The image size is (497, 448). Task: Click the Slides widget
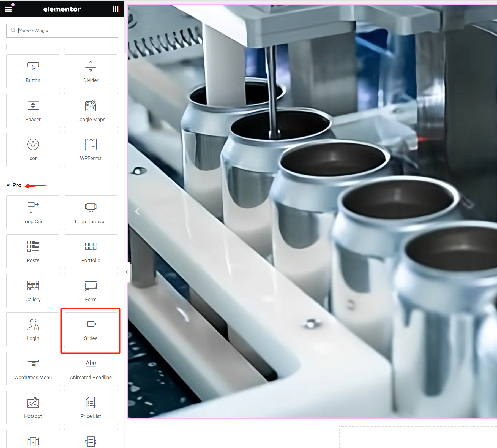coord(91,330)
